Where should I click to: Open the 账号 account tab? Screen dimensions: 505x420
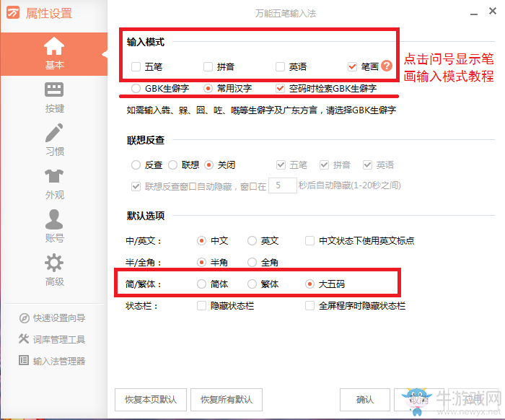tap(54, 226)
